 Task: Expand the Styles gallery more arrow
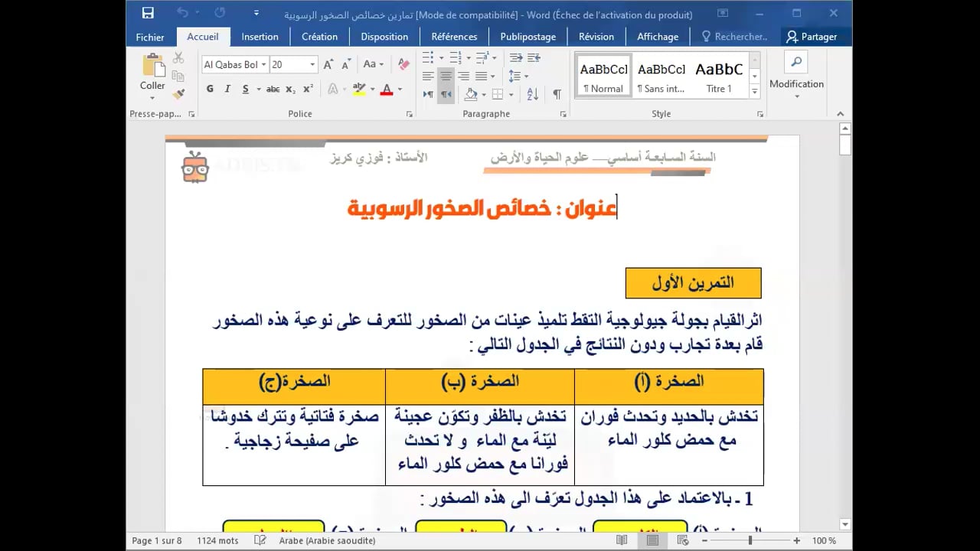[x=754, y=92]
